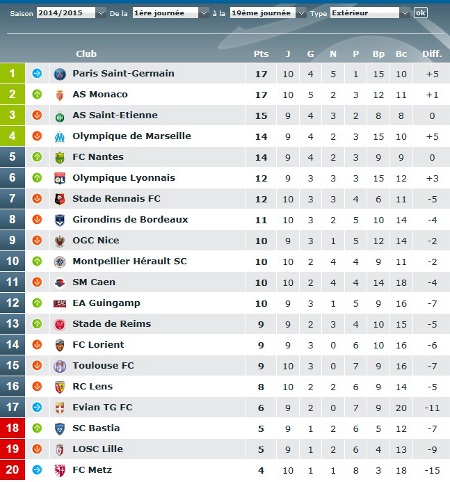Viewport: 450px width, 482px height.
Task: Click the FC Metz crest icon
Action: (x=60, y=470)
